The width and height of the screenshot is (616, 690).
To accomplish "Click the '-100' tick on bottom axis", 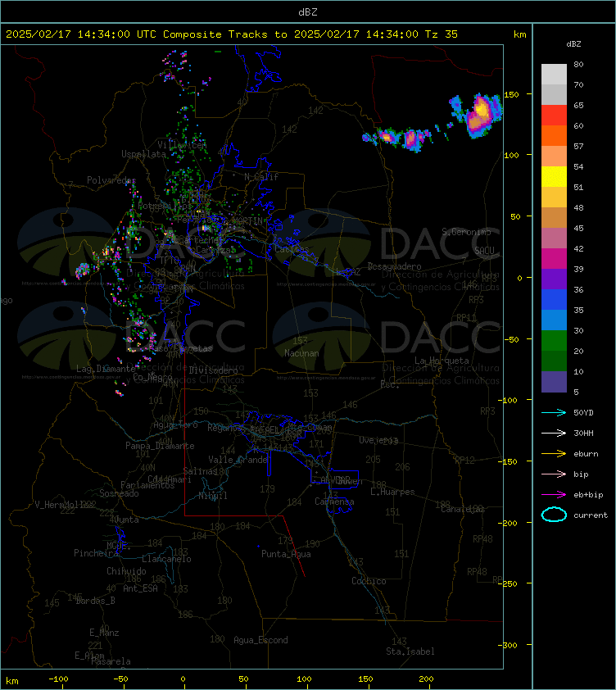I will point(58,679).
